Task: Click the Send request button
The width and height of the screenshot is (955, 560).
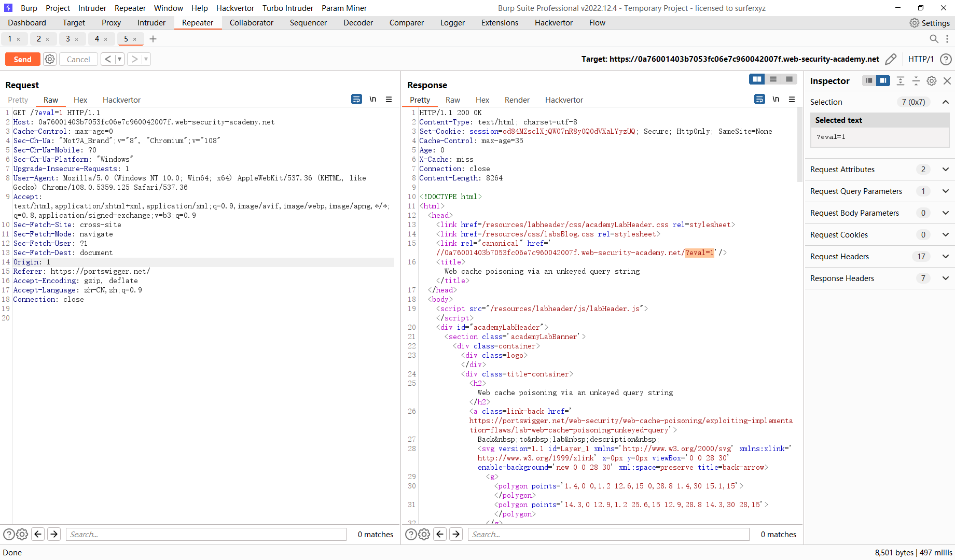Action: pos(22,59)
